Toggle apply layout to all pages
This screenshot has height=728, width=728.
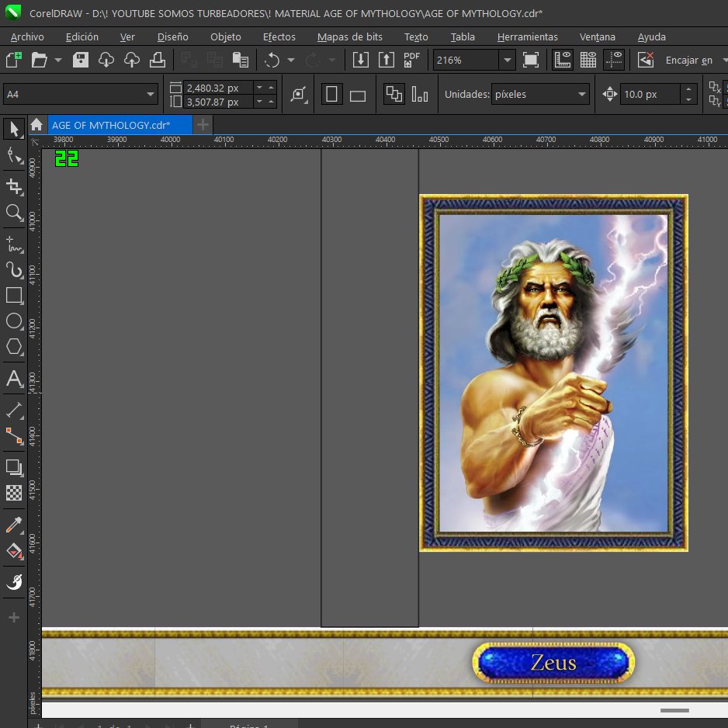pos(393,94)
